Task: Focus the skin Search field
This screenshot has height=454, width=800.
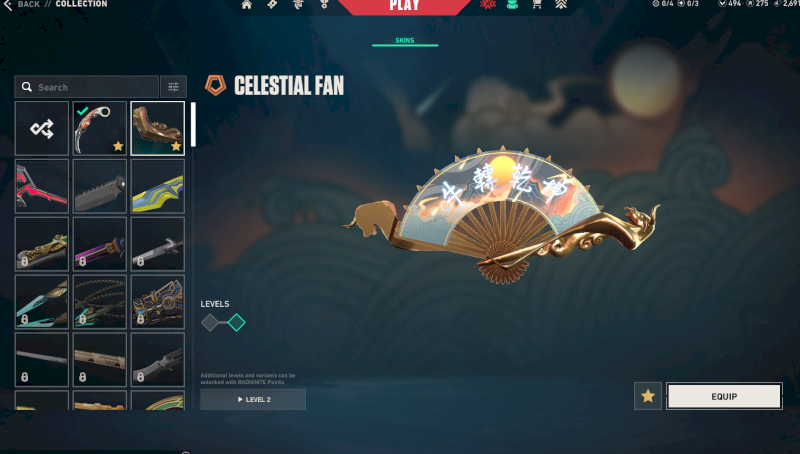Action: tap(87, 87)
